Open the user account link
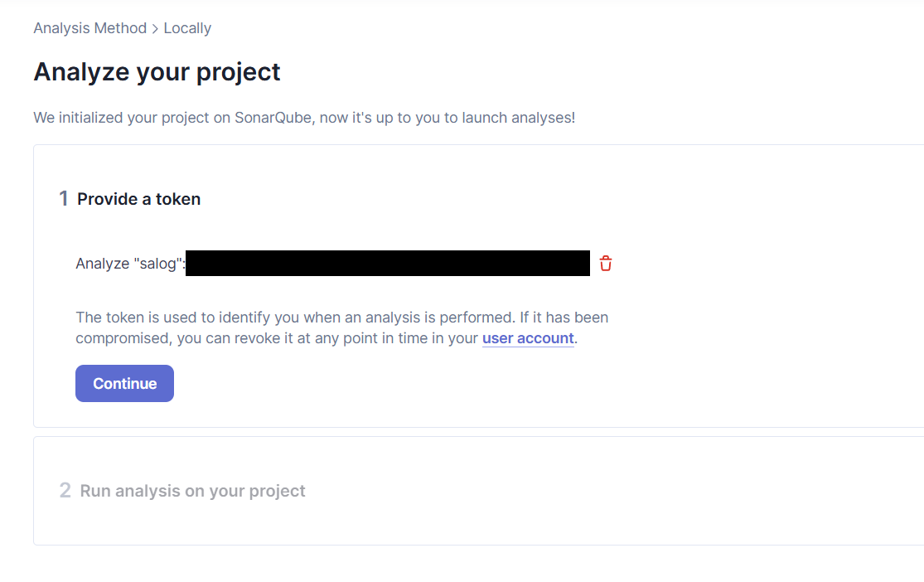Viewport: 924px width, 582px height. 528,338
